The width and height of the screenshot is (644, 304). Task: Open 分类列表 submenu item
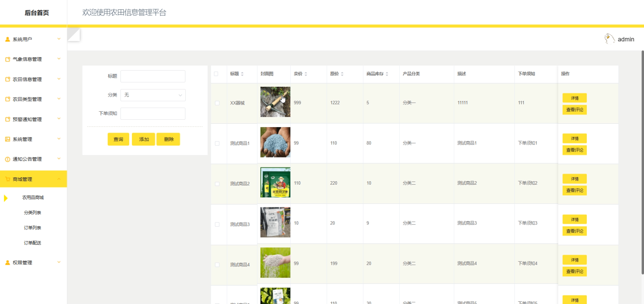[x=32, y=213]
